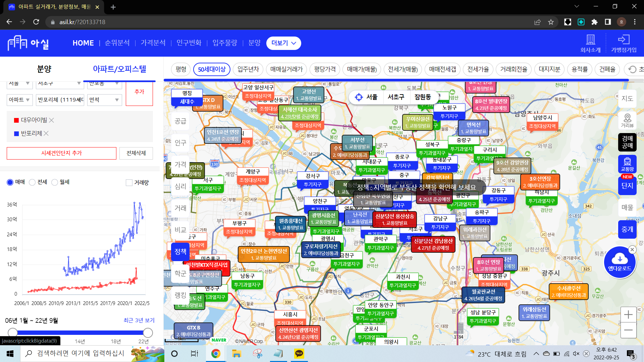The height and width of the screenshot is (362, 644).
Task: Open the 아파트 type dropdown
Action: tap(19, 100)
